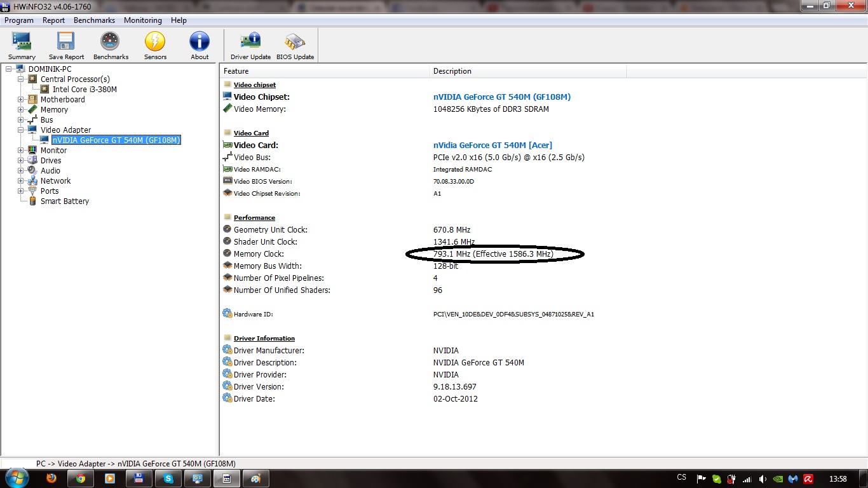Open Skype from the taskbar

[x=168, y=478]
